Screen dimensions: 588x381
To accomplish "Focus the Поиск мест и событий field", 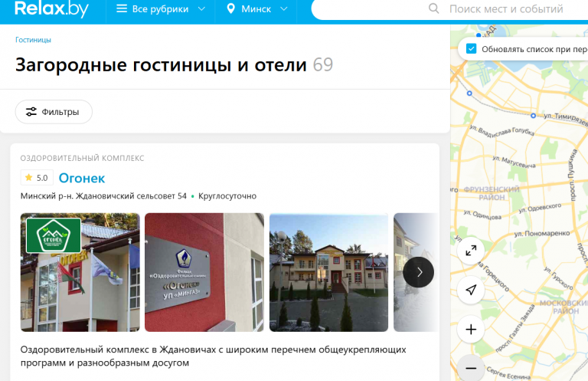I will click(506, 9).
